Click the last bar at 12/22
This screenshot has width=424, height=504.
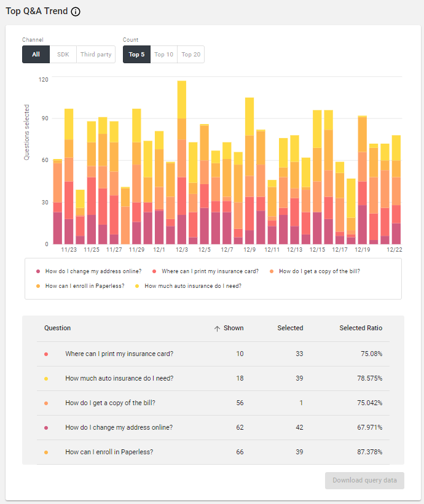396,190
